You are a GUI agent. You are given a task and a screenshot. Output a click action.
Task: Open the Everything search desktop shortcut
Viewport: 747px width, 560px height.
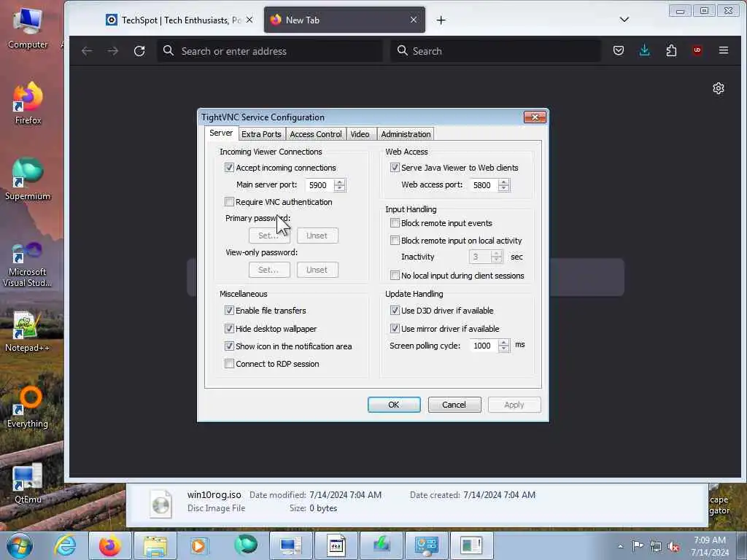pyautogui.click(x=28, y=407)
